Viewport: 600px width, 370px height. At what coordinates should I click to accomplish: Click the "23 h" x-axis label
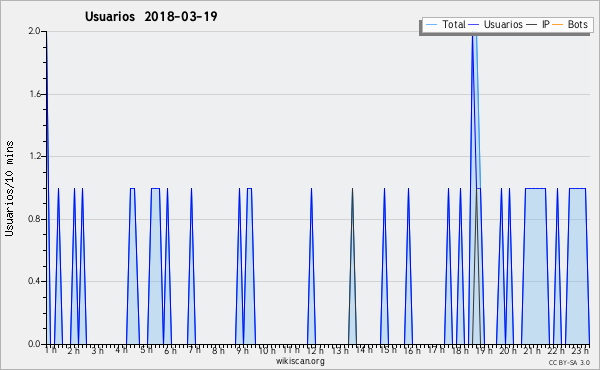click(x=580, y=350)
